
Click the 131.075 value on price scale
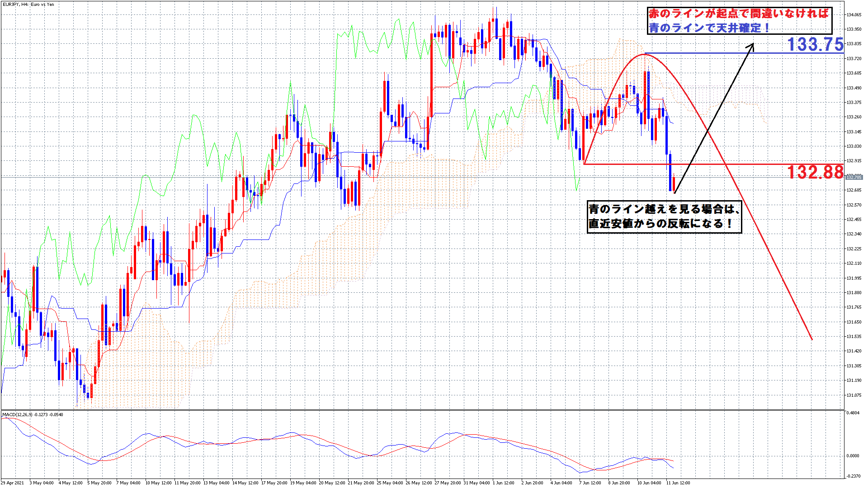click(853, 395)
